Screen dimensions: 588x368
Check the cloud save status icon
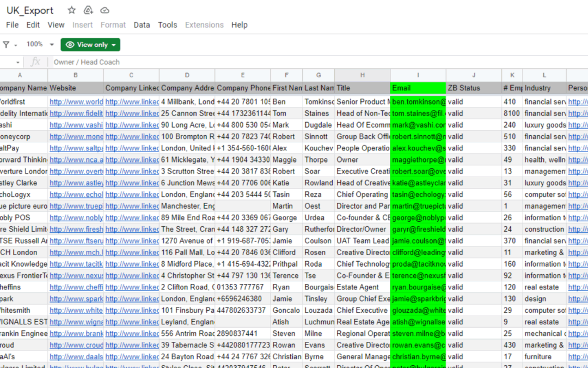coord(105,10)
